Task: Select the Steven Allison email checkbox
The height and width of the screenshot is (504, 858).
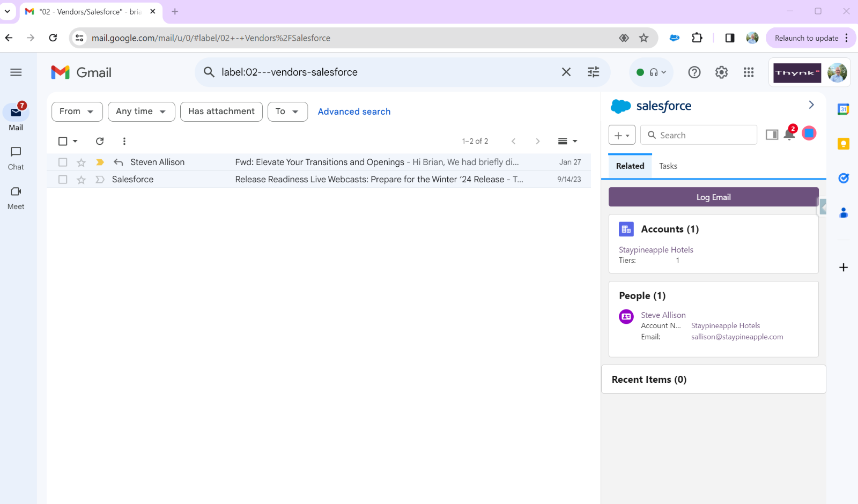Action: 63,162
